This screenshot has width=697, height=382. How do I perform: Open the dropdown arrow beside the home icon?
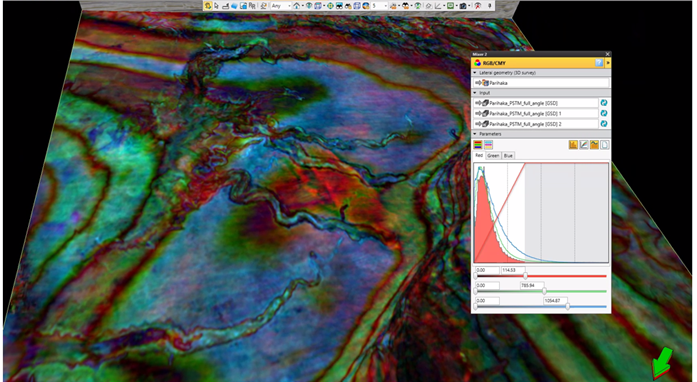(303, 6)
